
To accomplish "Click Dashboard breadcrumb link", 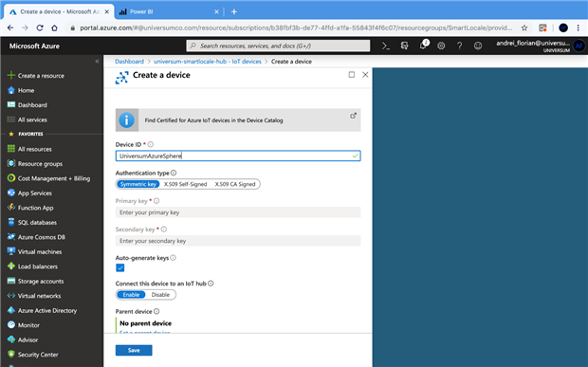I will tap(129, 62).
